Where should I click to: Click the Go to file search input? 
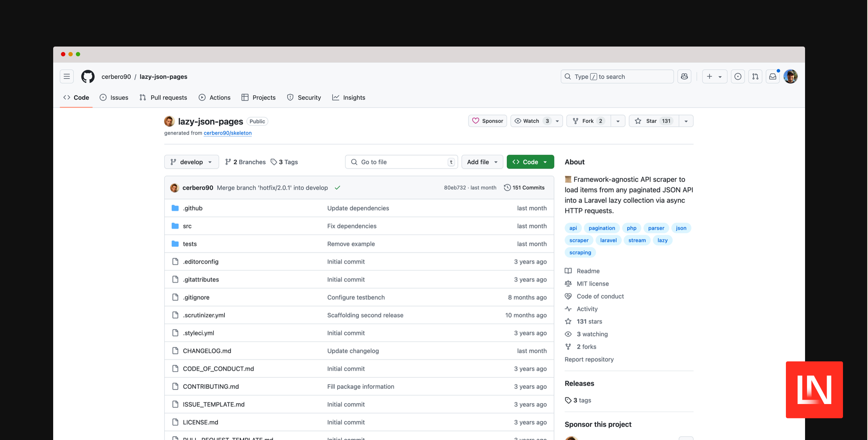402,162
